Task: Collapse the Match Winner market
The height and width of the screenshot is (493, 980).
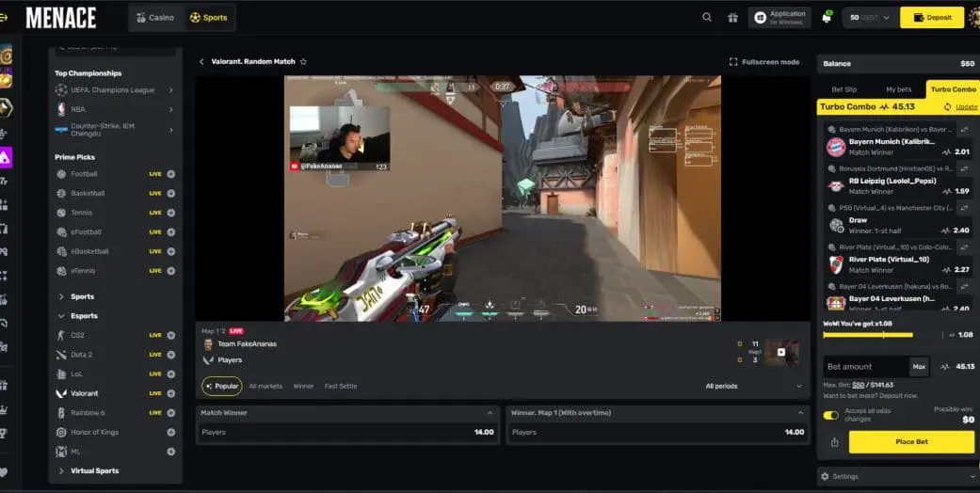Action: [x=489, y=413]
